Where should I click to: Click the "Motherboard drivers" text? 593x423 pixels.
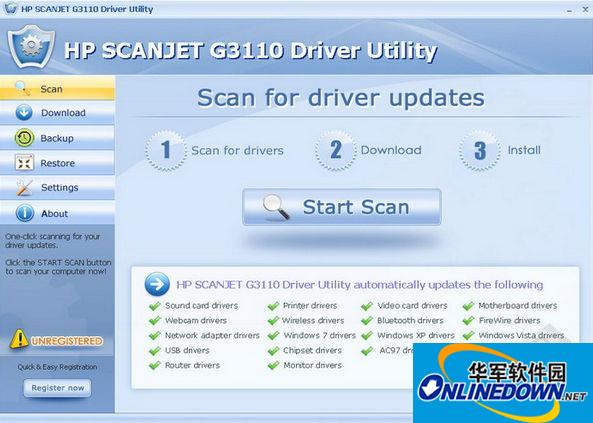point(518,305)
